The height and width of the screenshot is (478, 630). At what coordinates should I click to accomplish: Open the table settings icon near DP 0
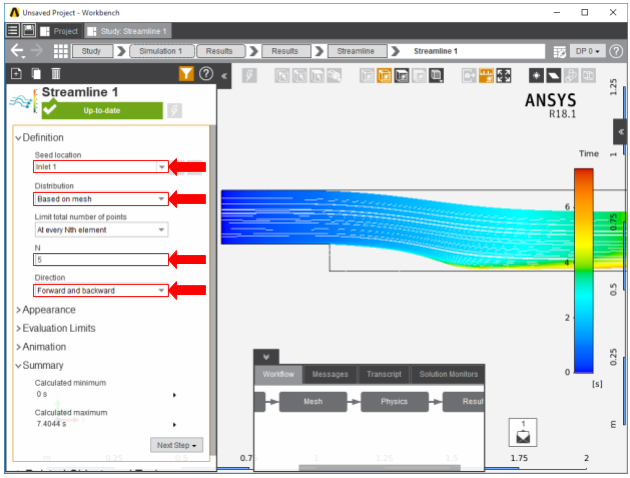tap(559, 51)
